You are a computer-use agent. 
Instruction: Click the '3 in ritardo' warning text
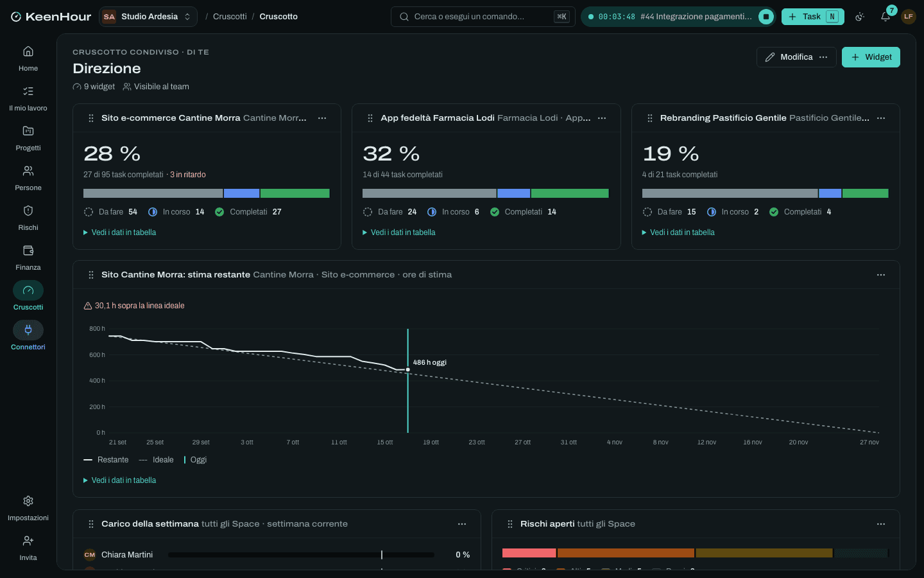point(188,175)
